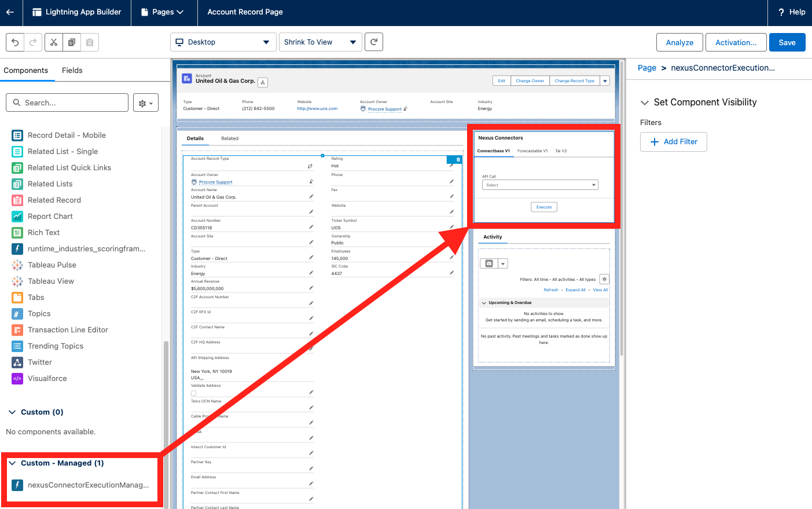Undo the last change
The height and width of the screenshot is (509, 812).
[x=15, y=42]
